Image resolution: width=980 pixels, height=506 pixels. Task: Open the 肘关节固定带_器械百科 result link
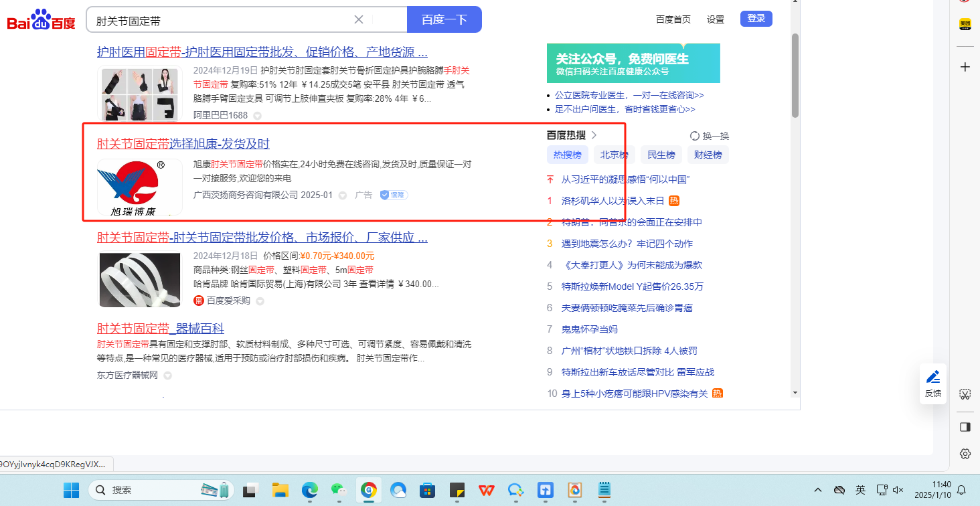pyautogui.click(x=161, y=329)
